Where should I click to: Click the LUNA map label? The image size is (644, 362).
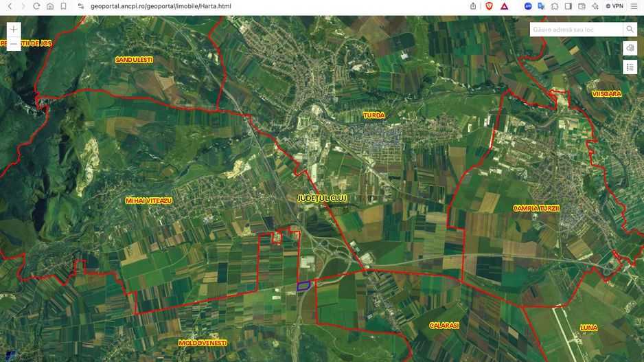(588, 328)
